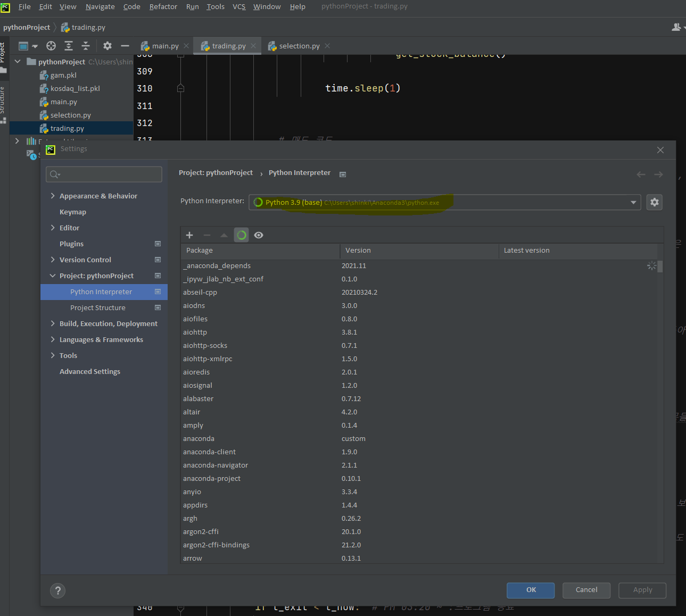686x616 pixels.
Task: Collapse the pythonProject root folder
Action: coord(18,62)
